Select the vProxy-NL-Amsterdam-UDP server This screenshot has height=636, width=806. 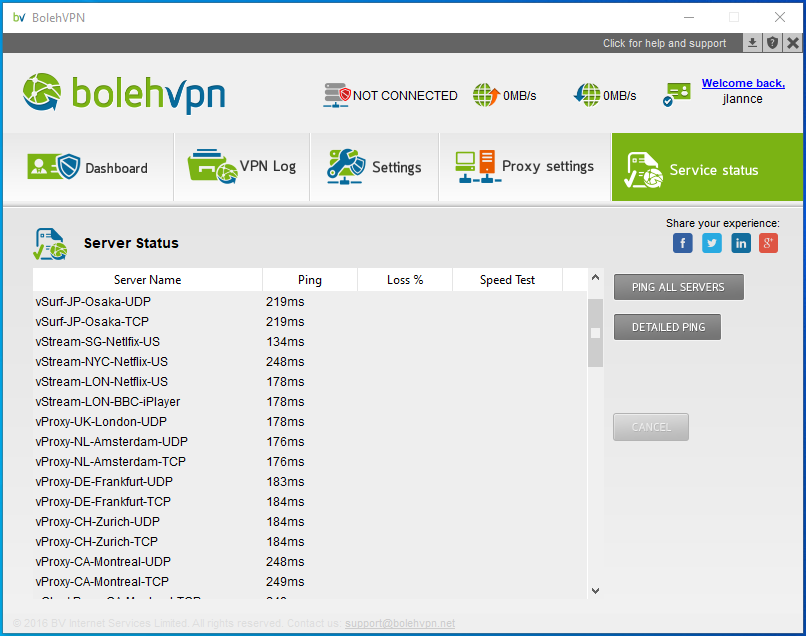pos(309,442)
